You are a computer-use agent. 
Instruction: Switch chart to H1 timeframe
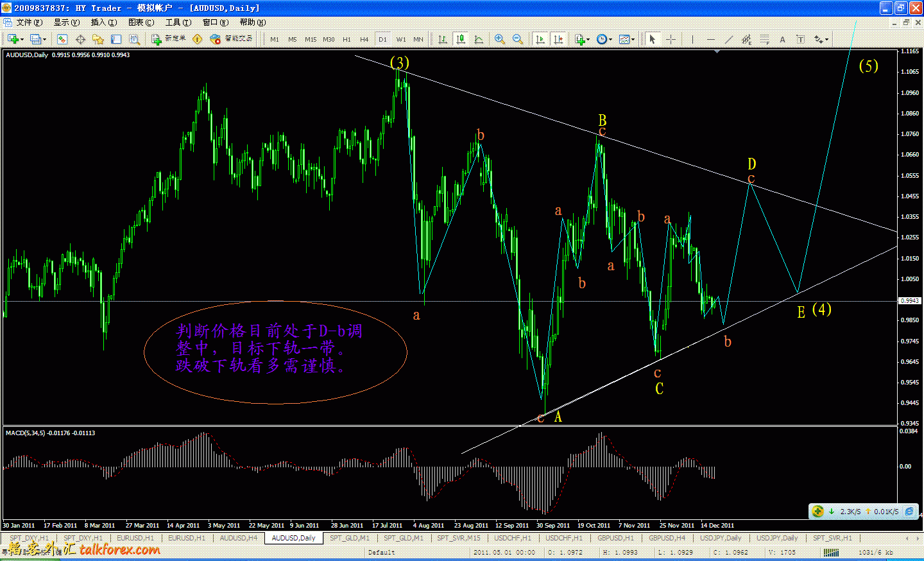click(346, 39)
